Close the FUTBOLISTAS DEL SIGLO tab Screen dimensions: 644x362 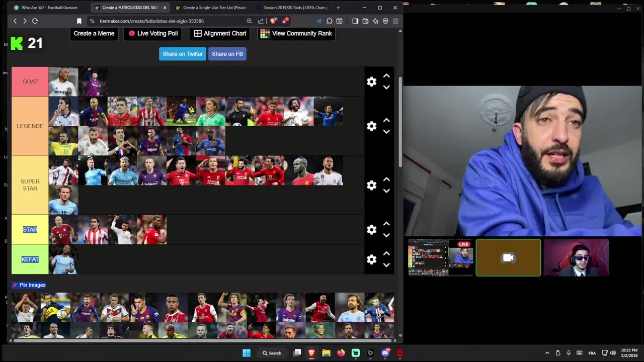tap(165, 8)
